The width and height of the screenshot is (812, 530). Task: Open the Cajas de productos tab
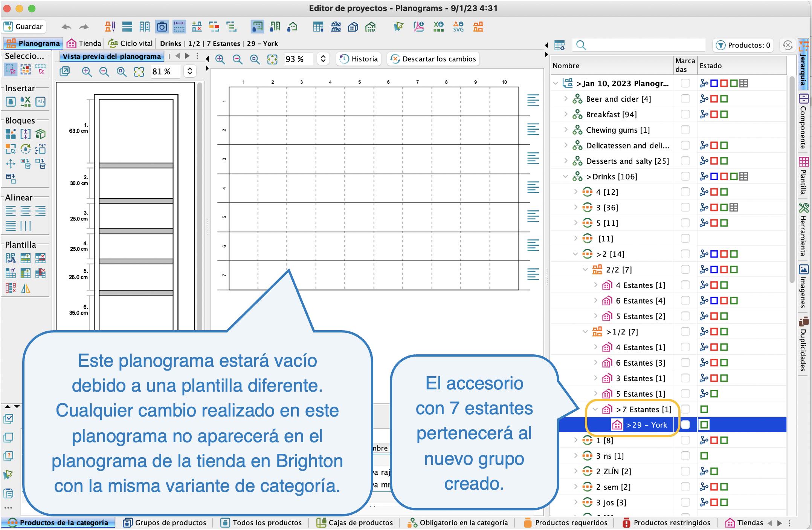click(x=355, y=523)
